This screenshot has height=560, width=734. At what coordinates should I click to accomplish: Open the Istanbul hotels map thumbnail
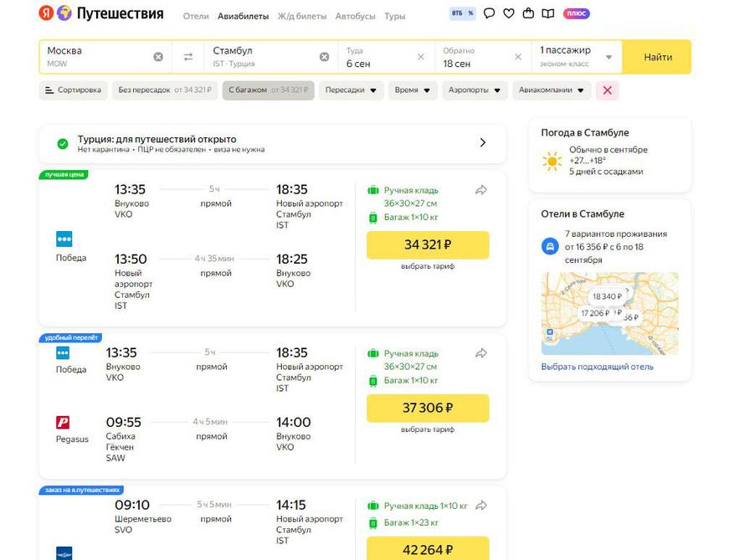point(609,313)
